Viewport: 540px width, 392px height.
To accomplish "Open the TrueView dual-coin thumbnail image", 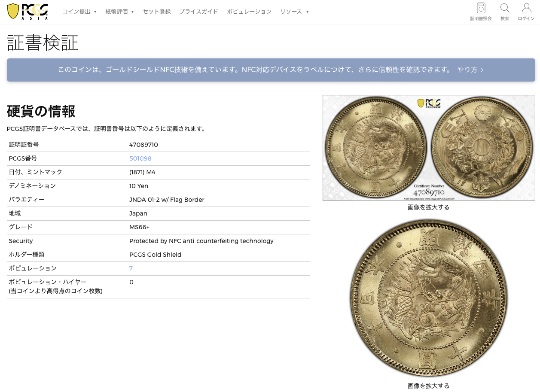I will click(429, 148).
